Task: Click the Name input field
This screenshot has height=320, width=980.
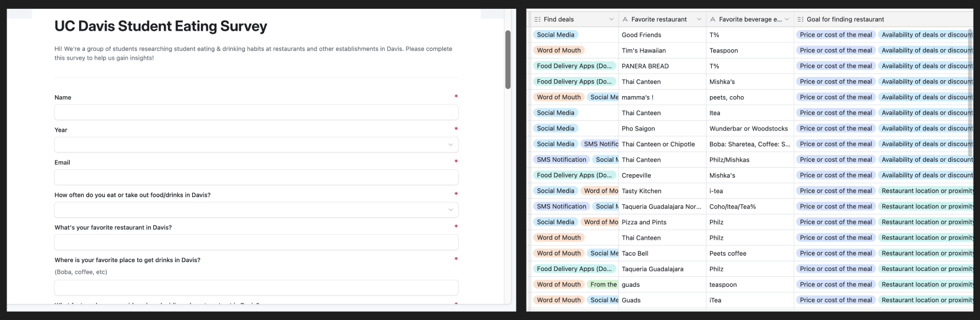Action: (256, 112)
